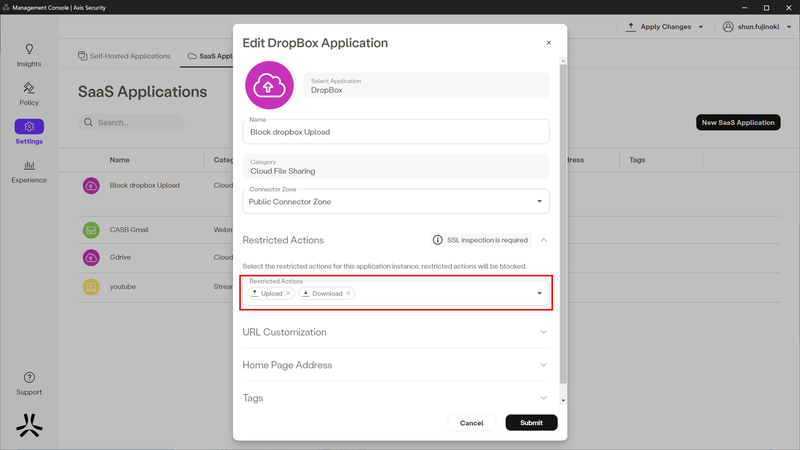The image size is (800, 450).
Task: Open the Support help icon
Action: click(29, 378)
